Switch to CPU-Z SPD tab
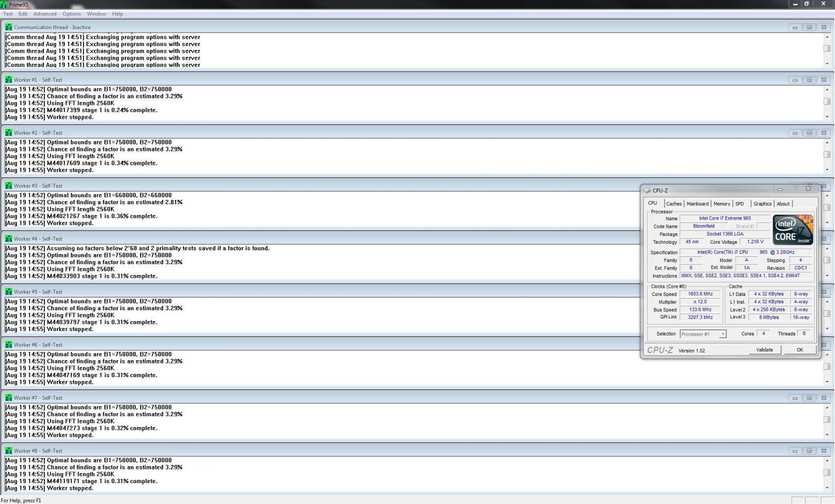The width and height of the screenshot is (835, 504). pyautogui.click(x=739, y=204)
